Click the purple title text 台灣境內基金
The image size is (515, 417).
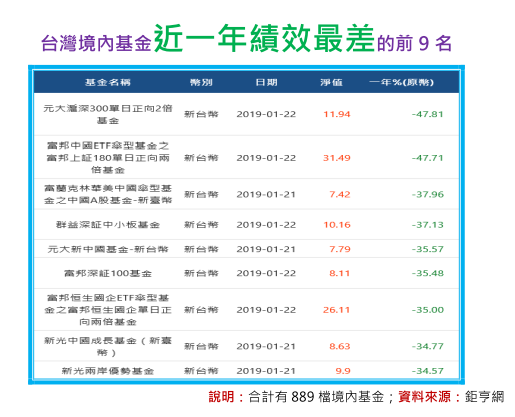(x=96, y=44)
